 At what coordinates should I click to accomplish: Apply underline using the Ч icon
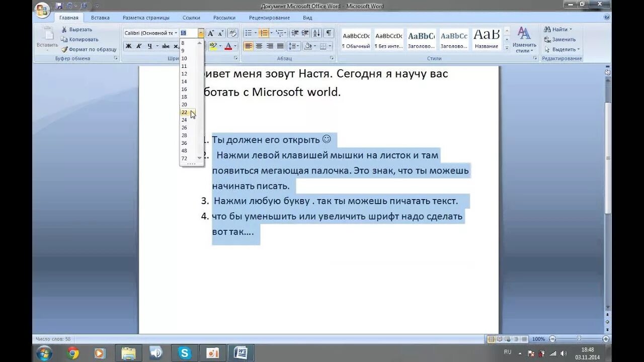pyautogui.click(x=149, y=46)
